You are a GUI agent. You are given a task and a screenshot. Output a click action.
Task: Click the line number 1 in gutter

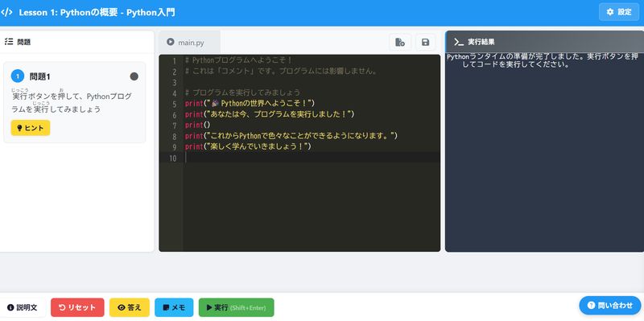(x=175, y=61)
